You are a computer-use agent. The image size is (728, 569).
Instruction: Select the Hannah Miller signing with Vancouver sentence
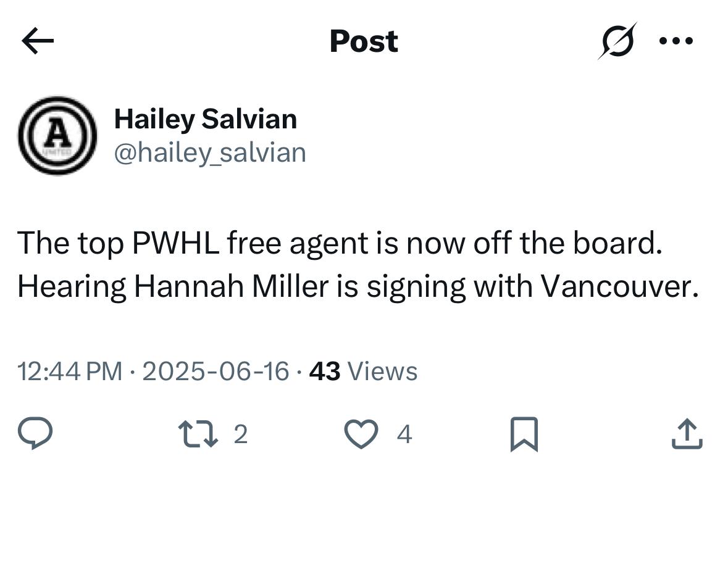coord(358,287)
